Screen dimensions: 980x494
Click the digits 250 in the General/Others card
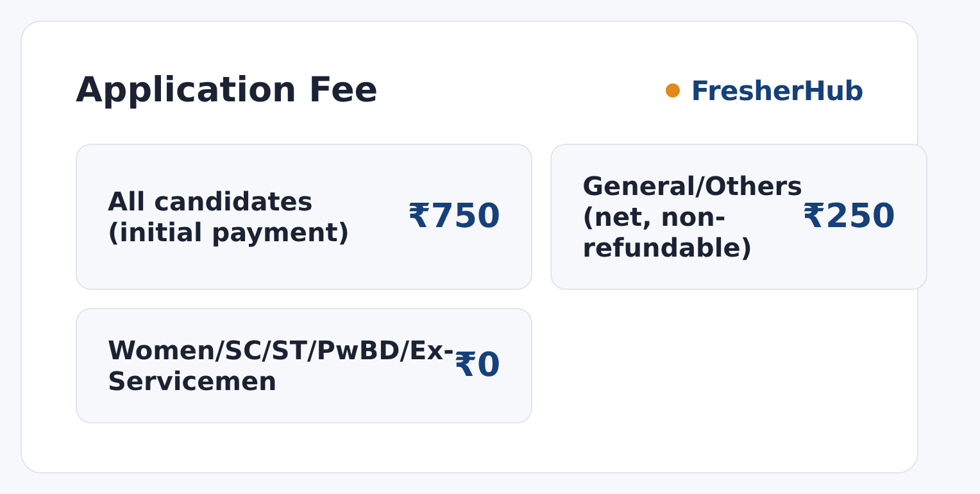tap(860, 216)
